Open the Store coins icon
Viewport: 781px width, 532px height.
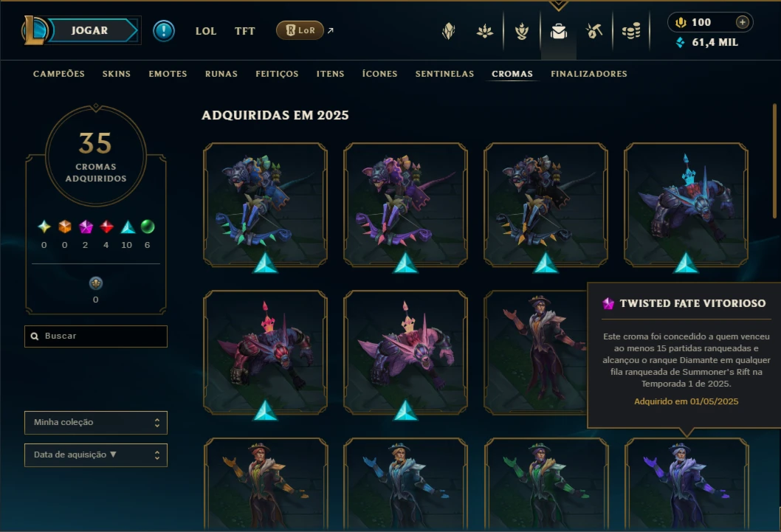coord(631,31)
